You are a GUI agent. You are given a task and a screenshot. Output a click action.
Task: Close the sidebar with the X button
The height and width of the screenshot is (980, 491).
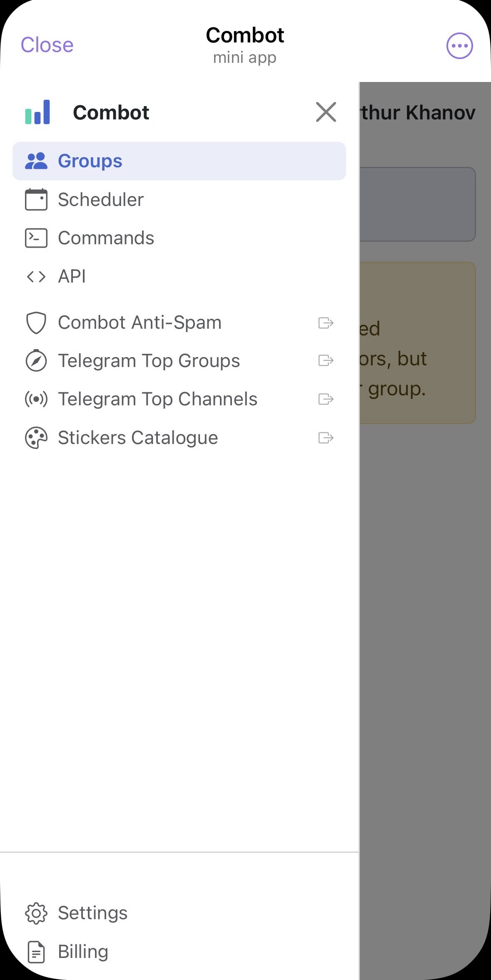(x=326, y=112)
